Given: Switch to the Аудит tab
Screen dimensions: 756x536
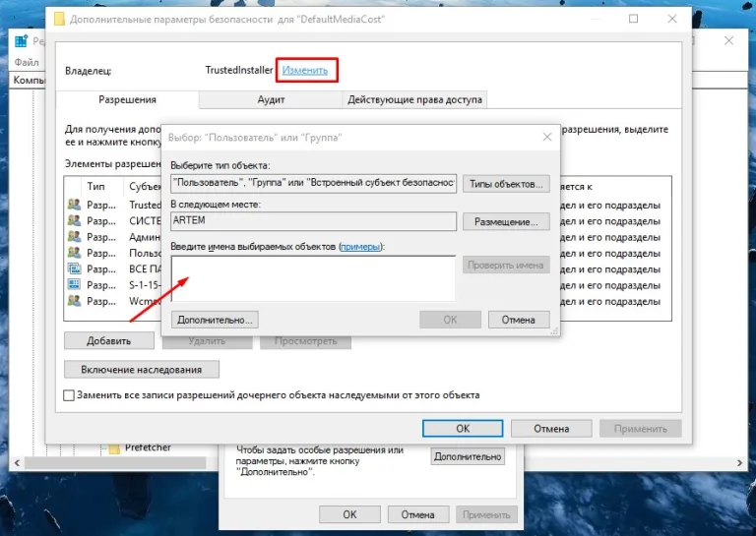Looking at the screenshot, I should coord(271,99).
